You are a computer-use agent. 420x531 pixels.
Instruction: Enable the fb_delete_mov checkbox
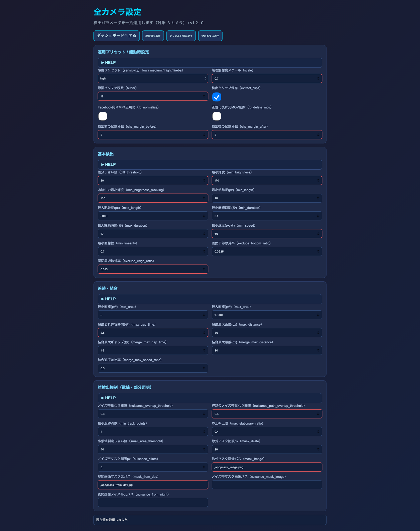(x=216, y=116)
